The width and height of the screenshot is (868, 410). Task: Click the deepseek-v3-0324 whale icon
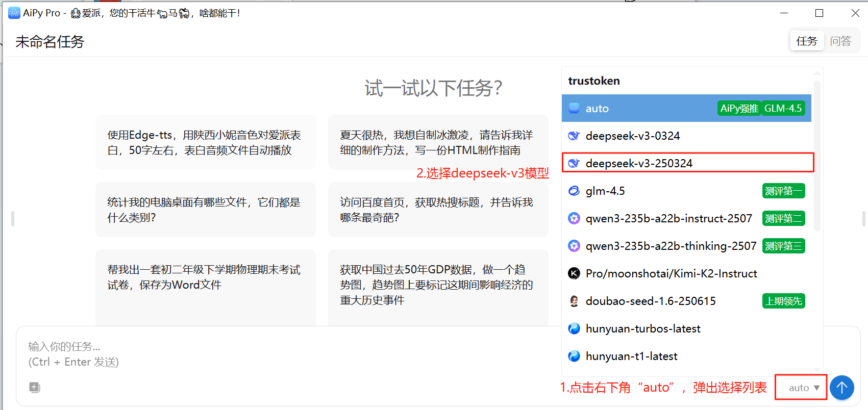pyautogui.click(x=574, y=136)
